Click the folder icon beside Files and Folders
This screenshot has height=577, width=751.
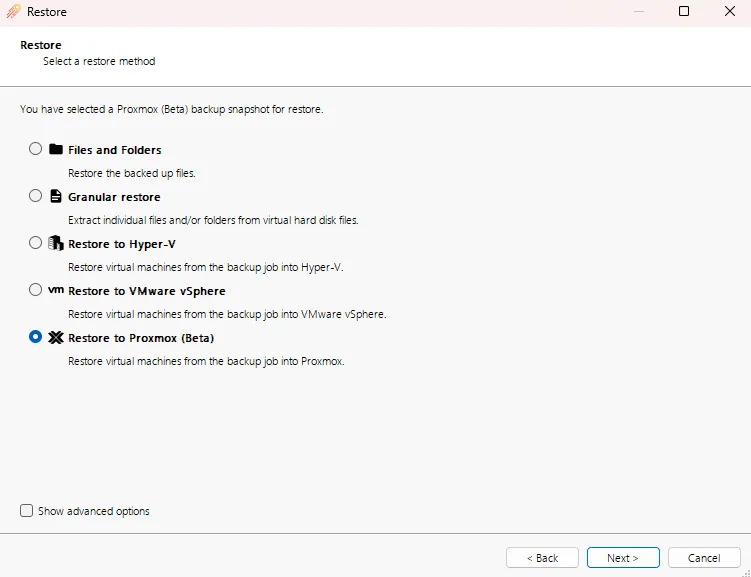coord(56,149)
